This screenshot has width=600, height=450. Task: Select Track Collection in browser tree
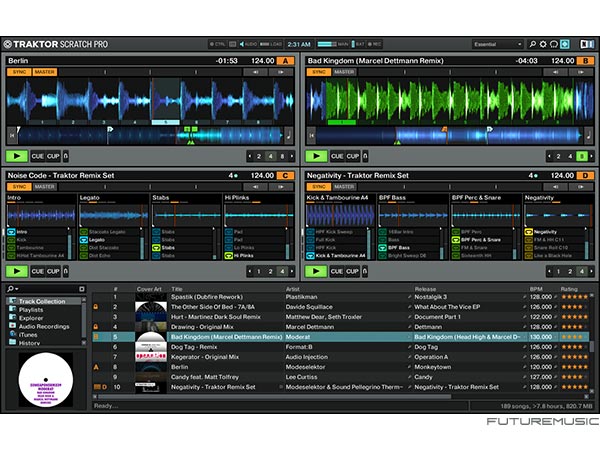42,301
